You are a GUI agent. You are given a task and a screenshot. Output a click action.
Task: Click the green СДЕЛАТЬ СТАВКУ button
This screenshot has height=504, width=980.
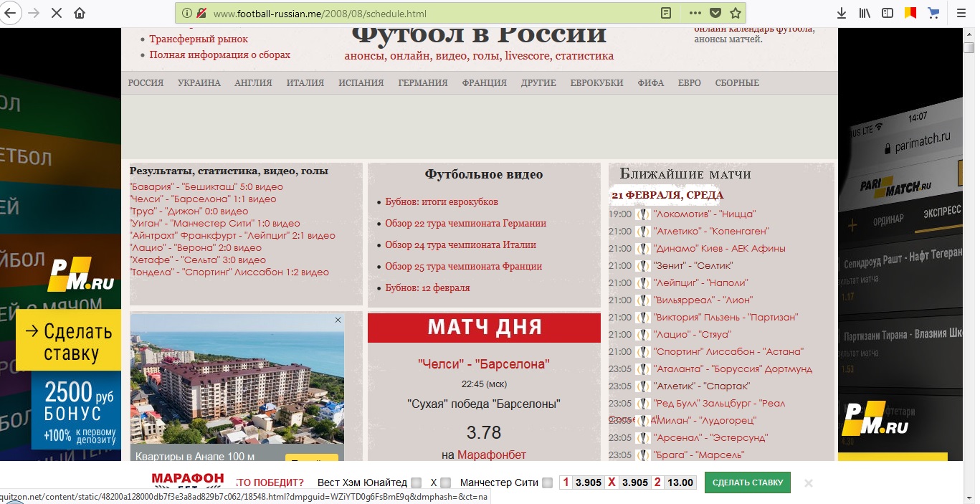pyautogui.click(x=748, y=482)
